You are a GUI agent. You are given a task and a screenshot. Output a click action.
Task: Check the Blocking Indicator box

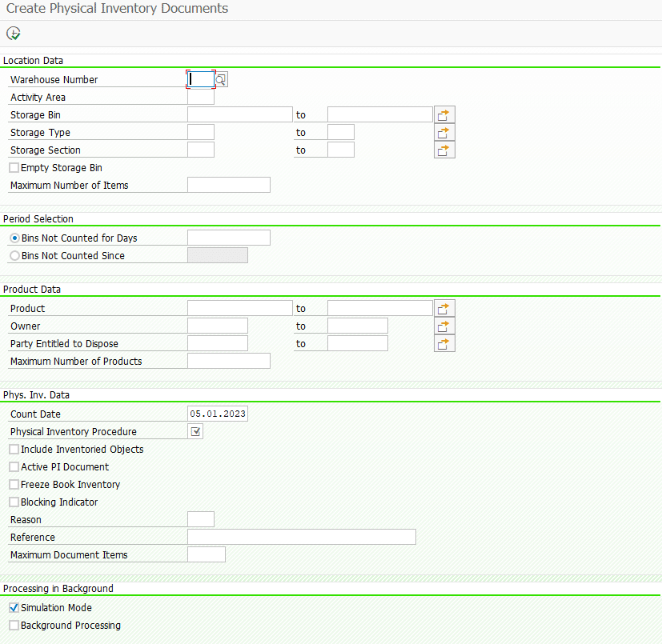14,502
